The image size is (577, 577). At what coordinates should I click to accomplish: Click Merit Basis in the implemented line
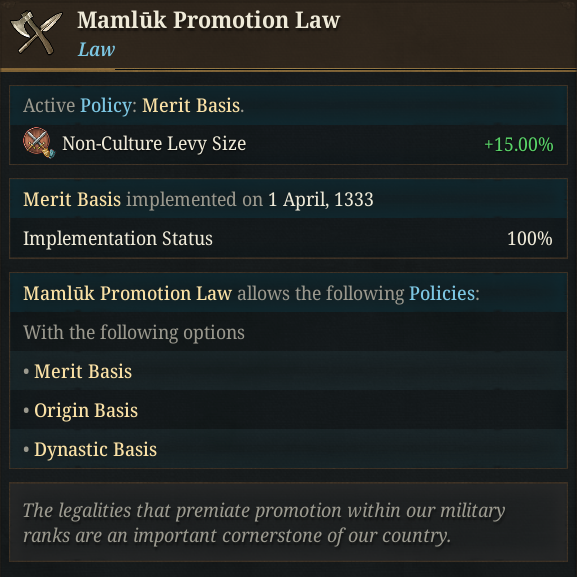(x=72, y=199)
